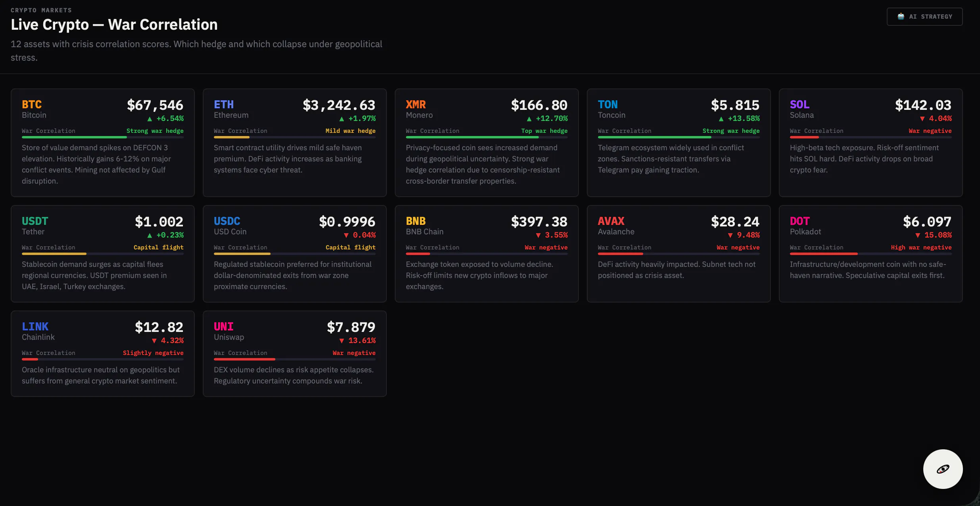The height and width of the screenshot is (506, 980).
Task: Select the XMR ticker symbol
Action: (x=416, y=105)
